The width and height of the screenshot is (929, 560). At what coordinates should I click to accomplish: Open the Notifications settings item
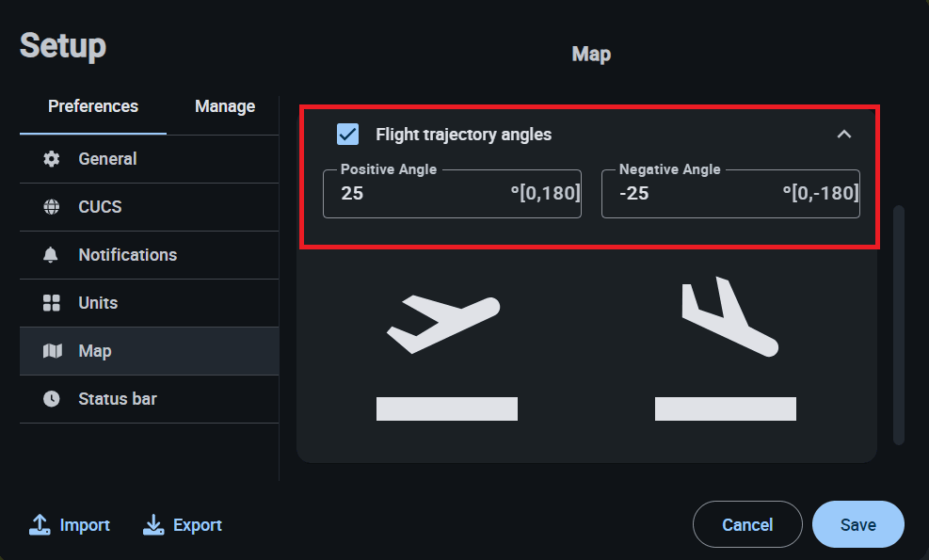point(127,255)
